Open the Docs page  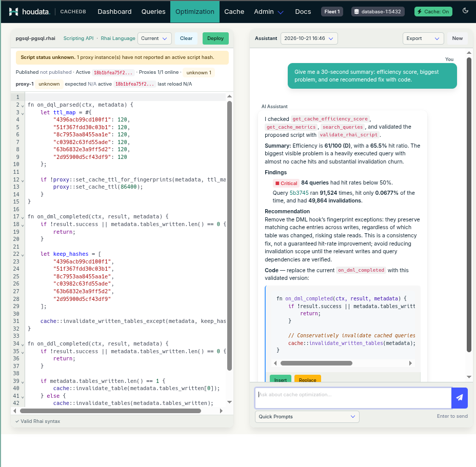coord(303,11)
